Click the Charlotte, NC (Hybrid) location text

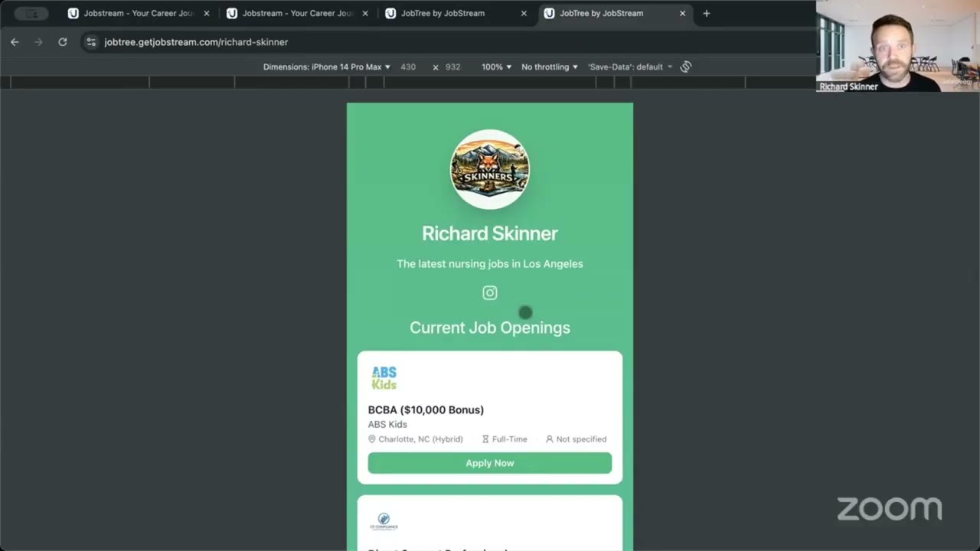[x=420, y=439]
